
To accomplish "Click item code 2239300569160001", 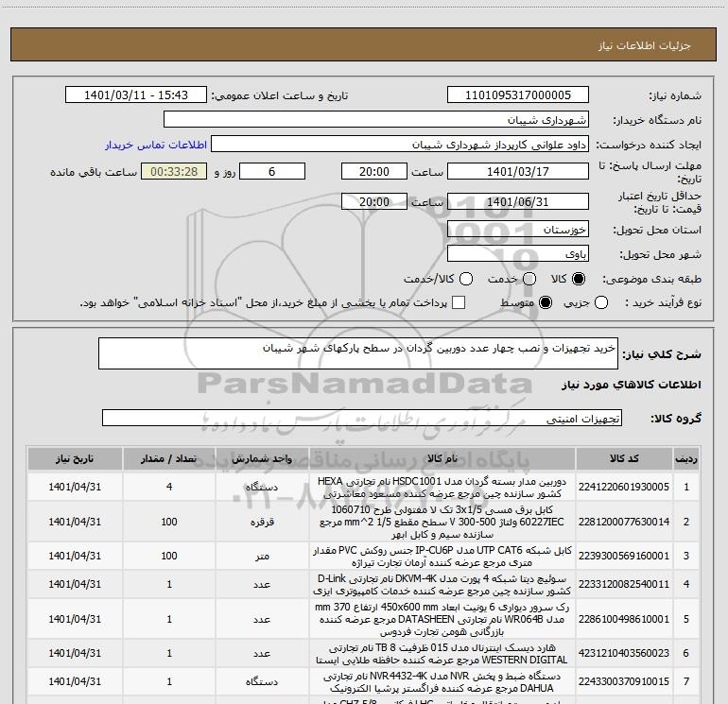I will pos(624,556).
